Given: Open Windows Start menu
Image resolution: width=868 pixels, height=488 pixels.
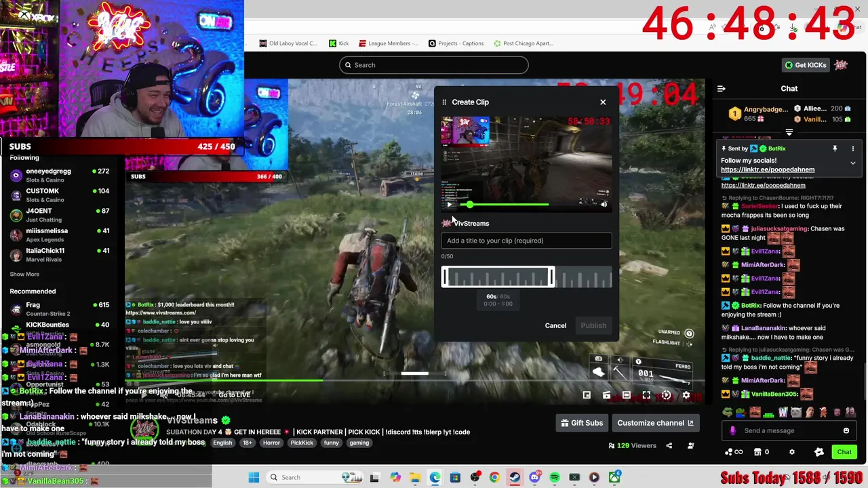Looking at the screenshot, I should coord(254,477).
